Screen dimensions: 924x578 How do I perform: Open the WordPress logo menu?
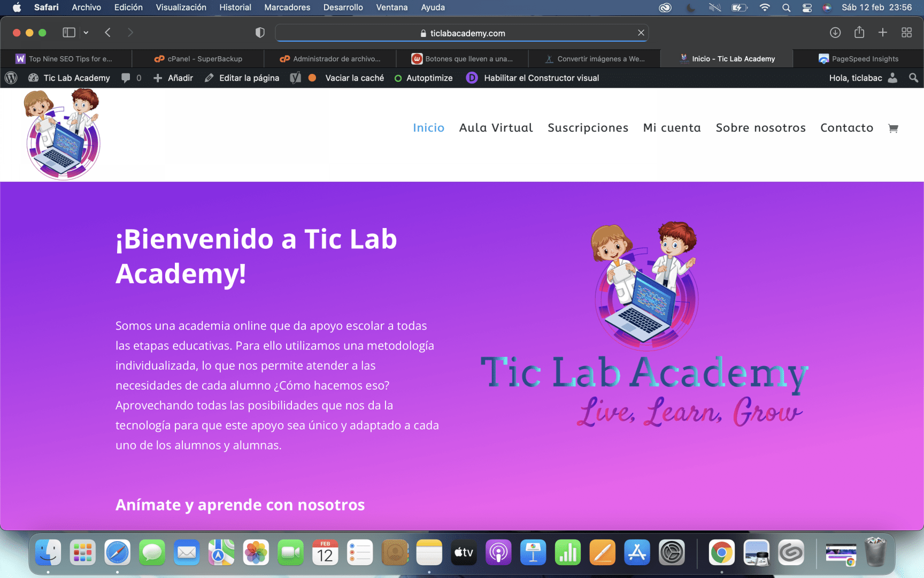tap(11, 78)
